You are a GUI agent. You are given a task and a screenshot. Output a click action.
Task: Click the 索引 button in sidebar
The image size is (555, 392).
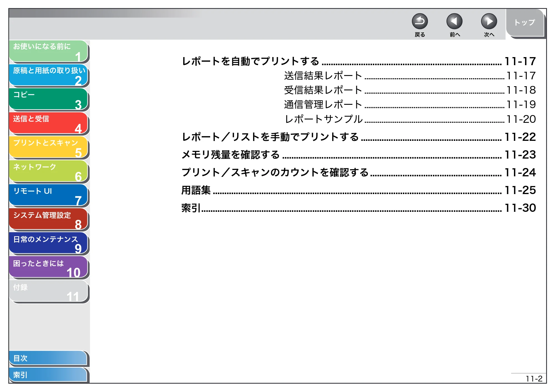coord(48,375)
